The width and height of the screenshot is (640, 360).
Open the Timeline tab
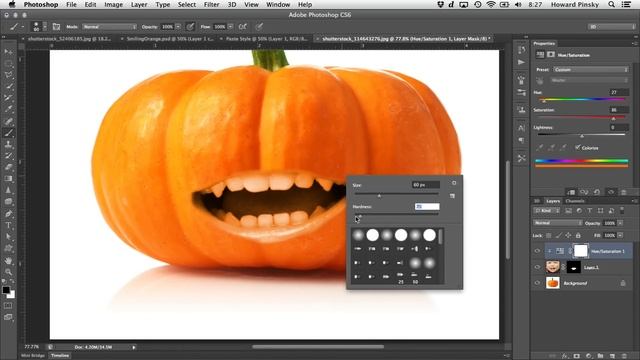[60, 356]
